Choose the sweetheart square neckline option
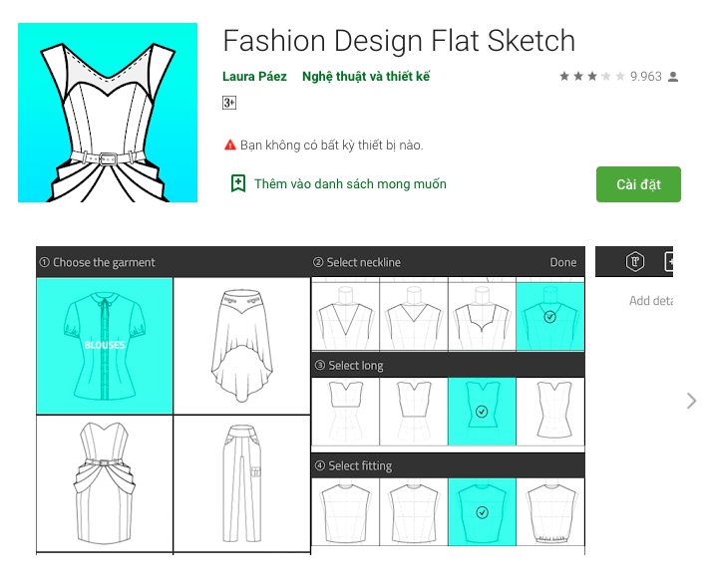 click(x=483, y=316)
